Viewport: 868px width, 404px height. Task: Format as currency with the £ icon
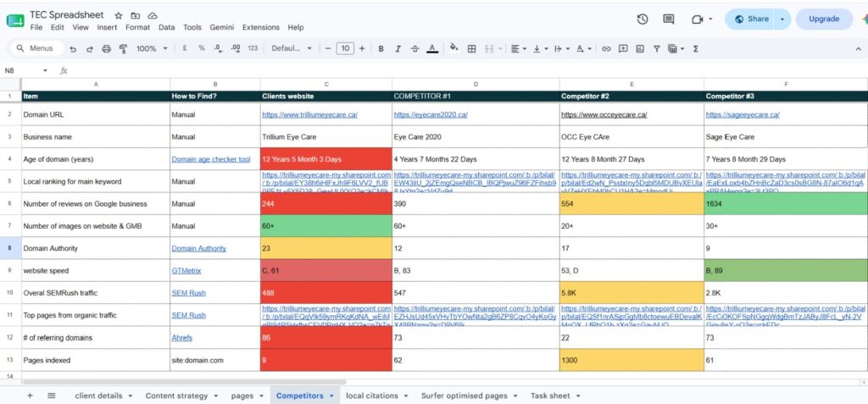pyautogui.click(x=184, y=48)
